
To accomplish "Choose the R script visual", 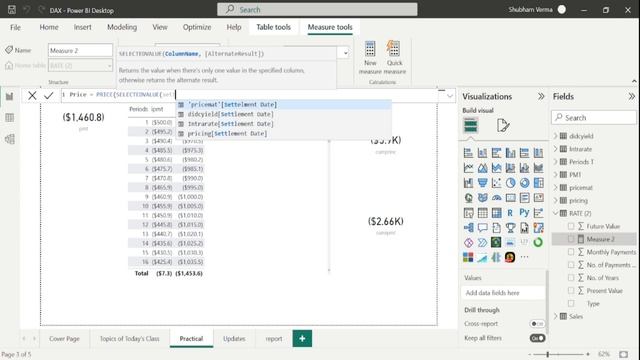I will (x=510, y=213).
